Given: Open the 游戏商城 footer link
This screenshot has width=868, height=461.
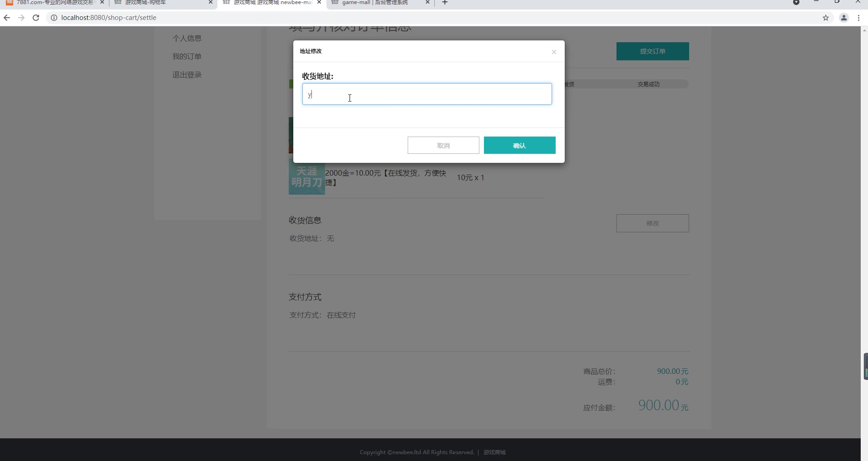Looking at the screenshot, I should tap(494, 452).
